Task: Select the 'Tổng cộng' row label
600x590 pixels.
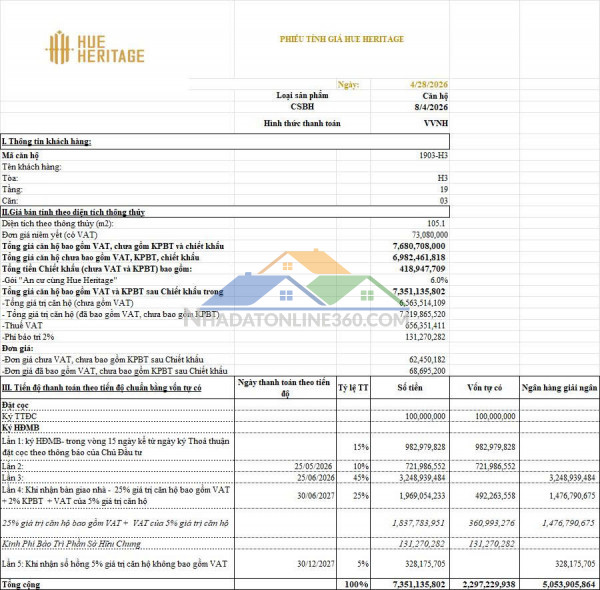Action: click(21, 585)
